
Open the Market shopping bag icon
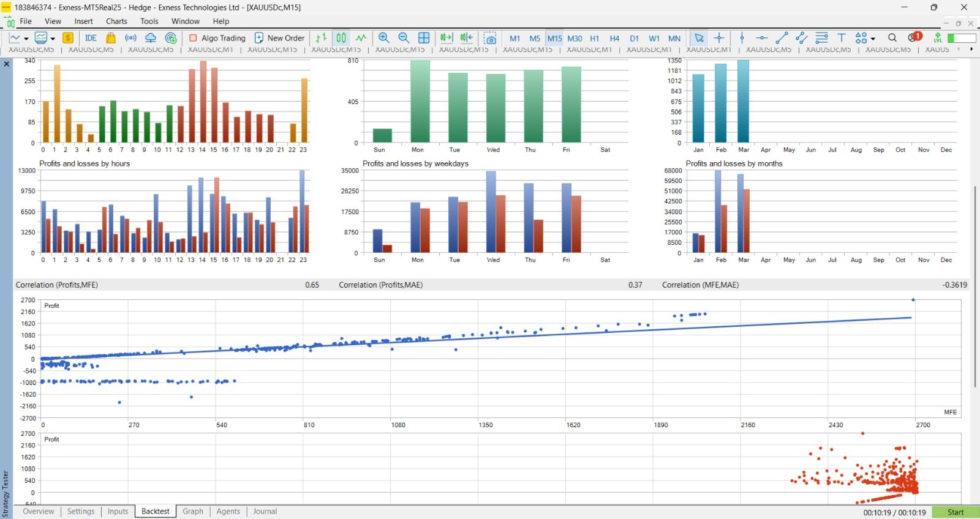[x=111, y=38]
